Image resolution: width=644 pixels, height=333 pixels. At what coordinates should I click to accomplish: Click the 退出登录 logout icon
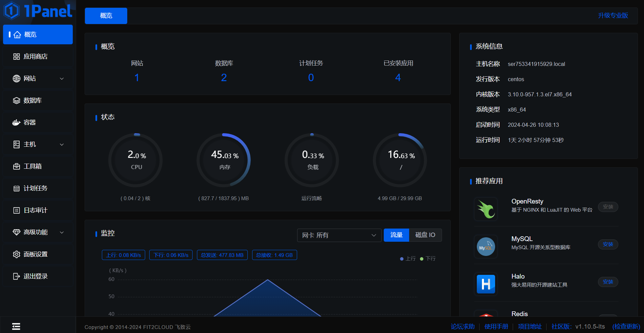tap(16, 276)
